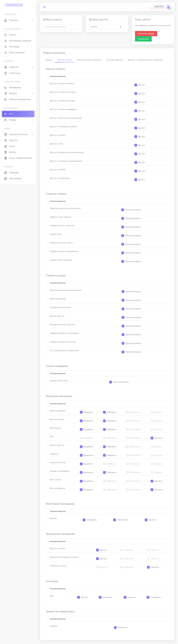Focus the Введите ник игрока field
The width and height of the screenshot is (178, 644).
[x=61, y=27]
